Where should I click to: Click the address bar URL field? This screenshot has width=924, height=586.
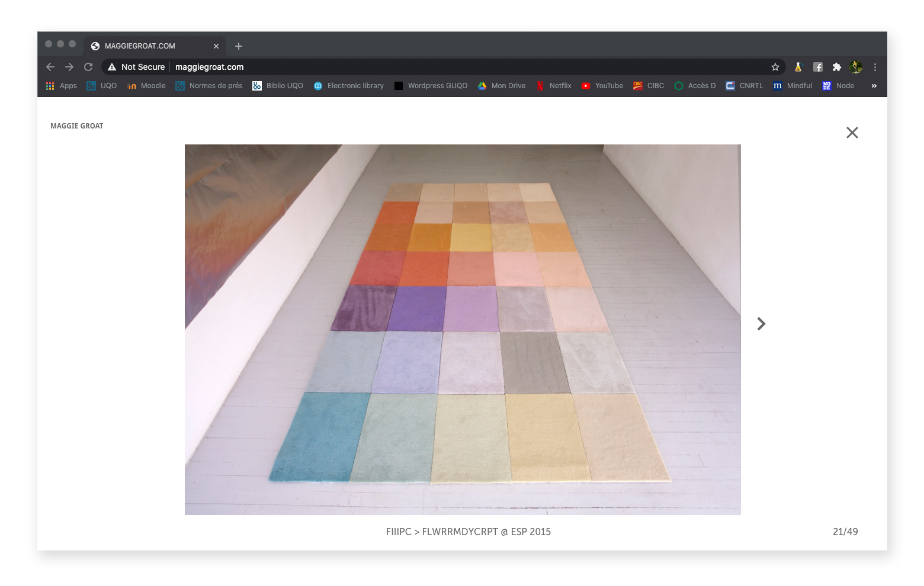coord(415,67)
